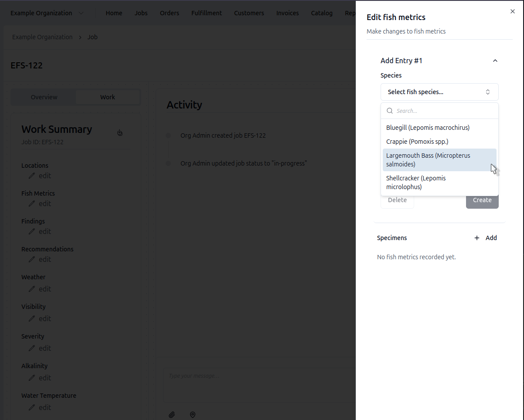Choose Bluegill in the species list
The height and width of the screenshot is (420, 524).
[428, 128]
